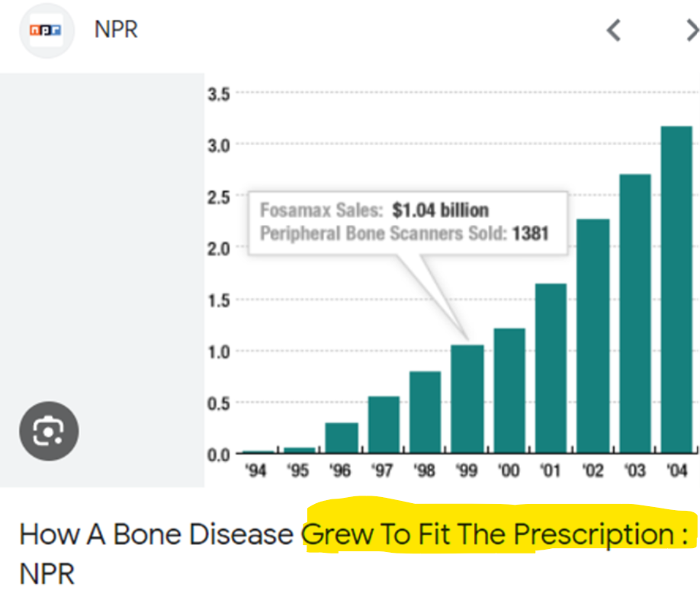Click the gray image area left of chart
Viewport: 700px width, 600px height.
[102, 229]
